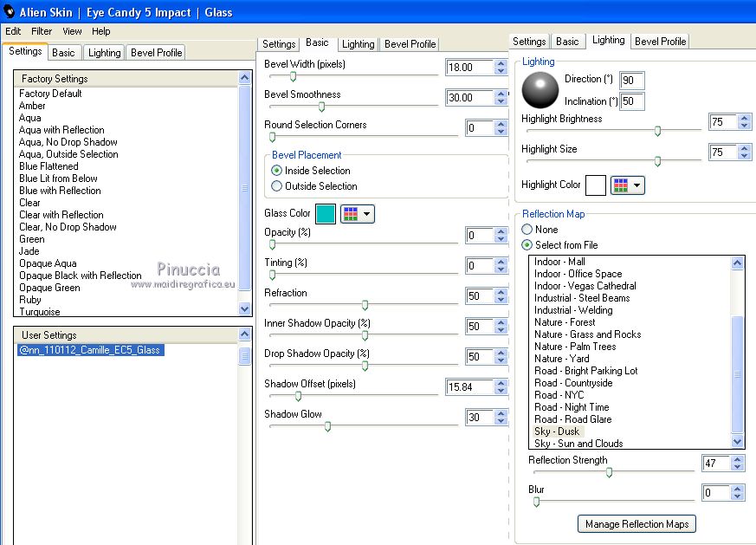Select Clear, No Drop Shadow preset
This screenshot has height=545, width=756.
coord(68,227)
